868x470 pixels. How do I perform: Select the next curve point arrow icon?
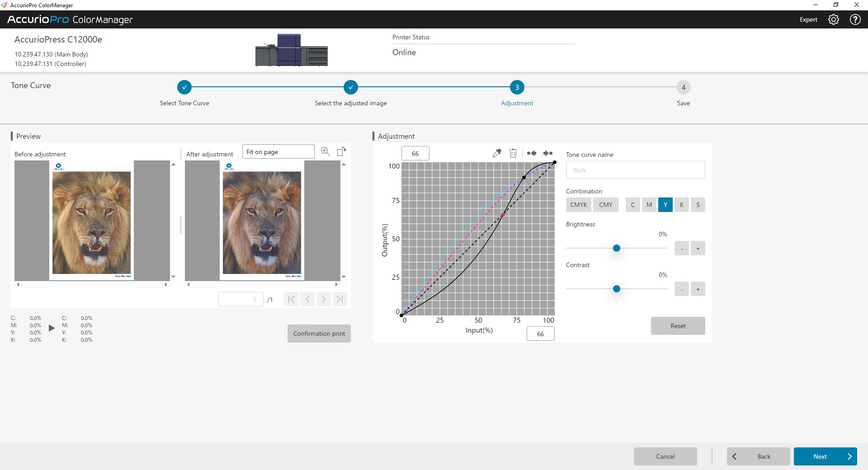click(x=548, y=153)
